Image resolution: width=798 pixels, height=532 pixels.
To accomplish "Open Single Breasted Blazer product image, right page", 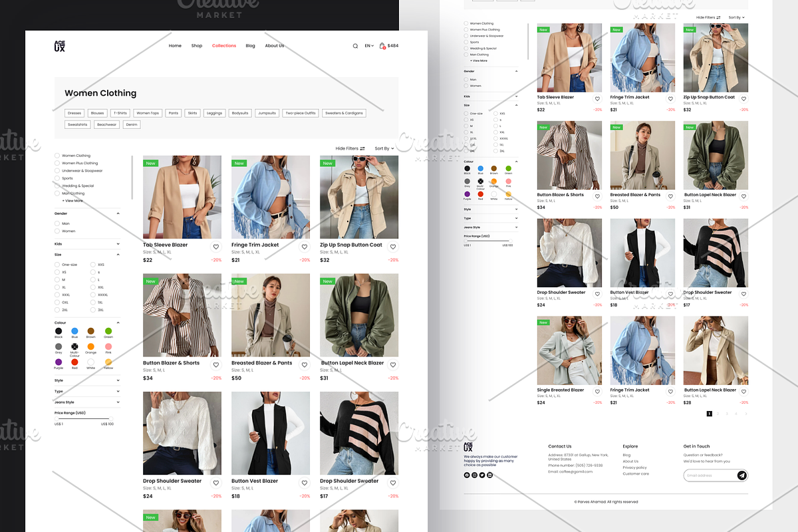I will coord(569,350).
